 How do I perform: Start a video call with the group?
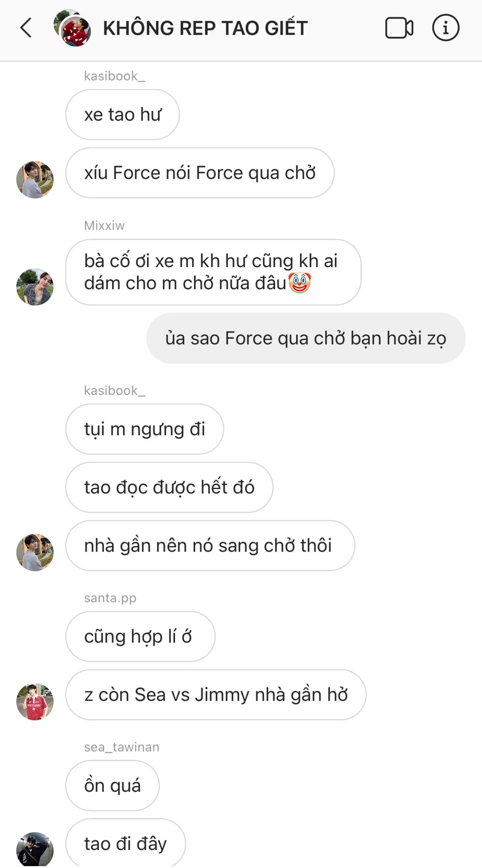pyautogui.click(x=399, y=28)
